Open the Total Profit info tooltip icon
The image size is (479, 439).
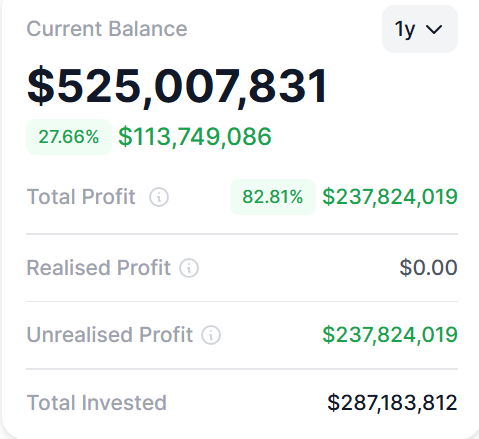coord(159,197)
